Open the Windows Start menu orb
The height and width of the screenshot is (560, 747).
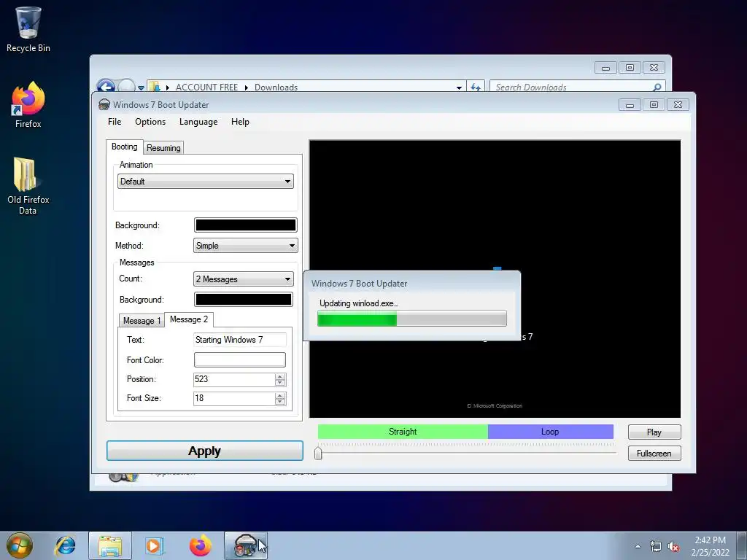click(20, 545)
